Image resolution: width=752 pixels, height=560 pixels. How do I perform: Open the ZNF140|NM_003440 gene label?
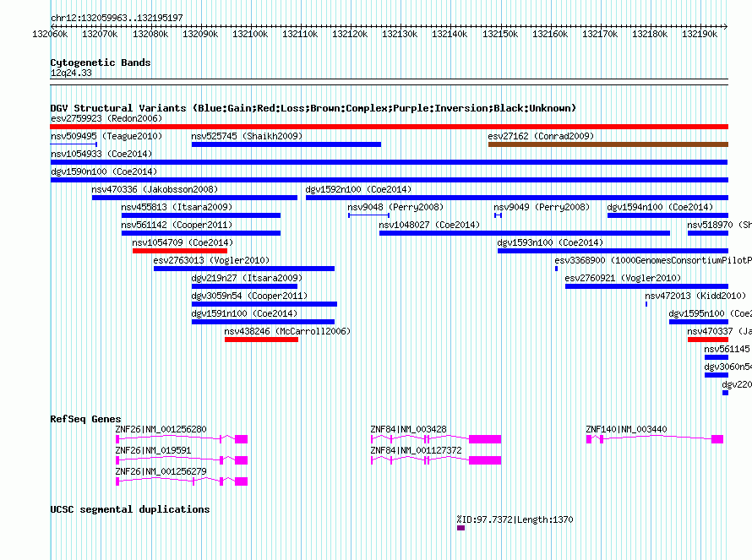[626, 429]
